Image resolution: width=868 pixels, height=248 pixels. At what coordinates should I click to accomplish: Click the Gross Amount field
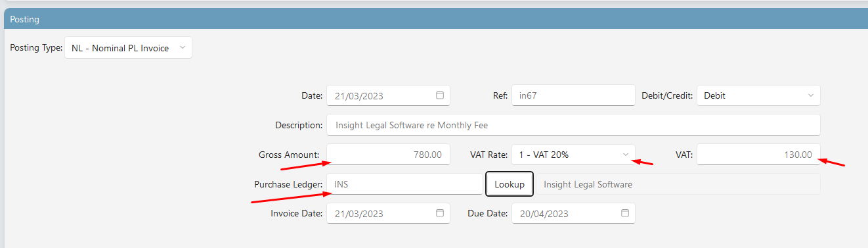pyautogui.click(x=388, y=155)
